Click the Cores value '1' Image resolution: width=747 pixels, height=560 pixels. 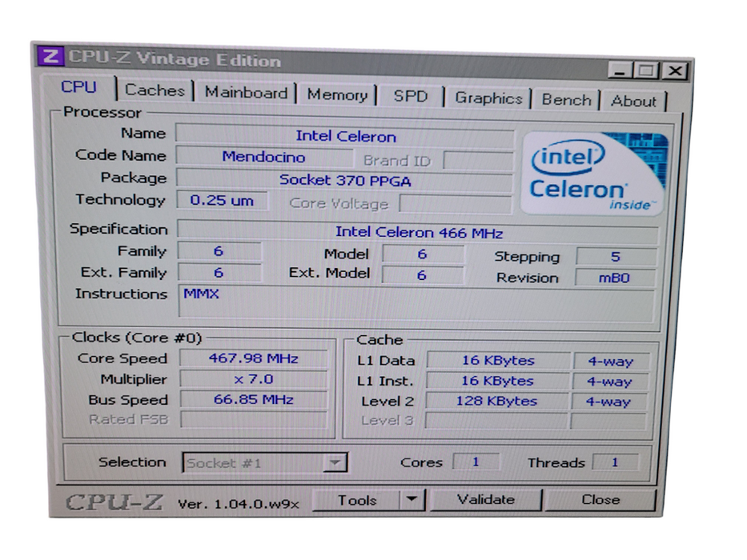tap(476, 462)
